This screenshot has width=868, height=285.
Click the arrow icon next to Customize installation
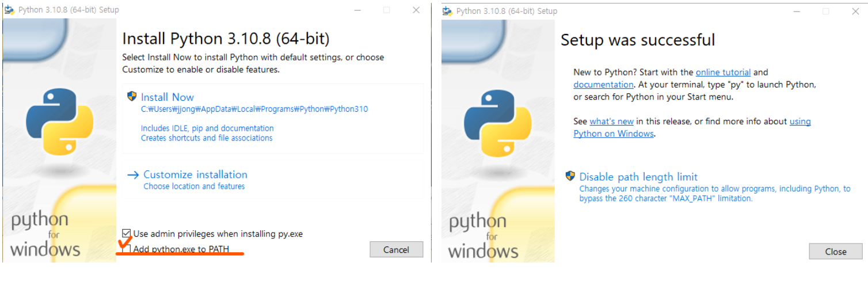coord(134,175)
